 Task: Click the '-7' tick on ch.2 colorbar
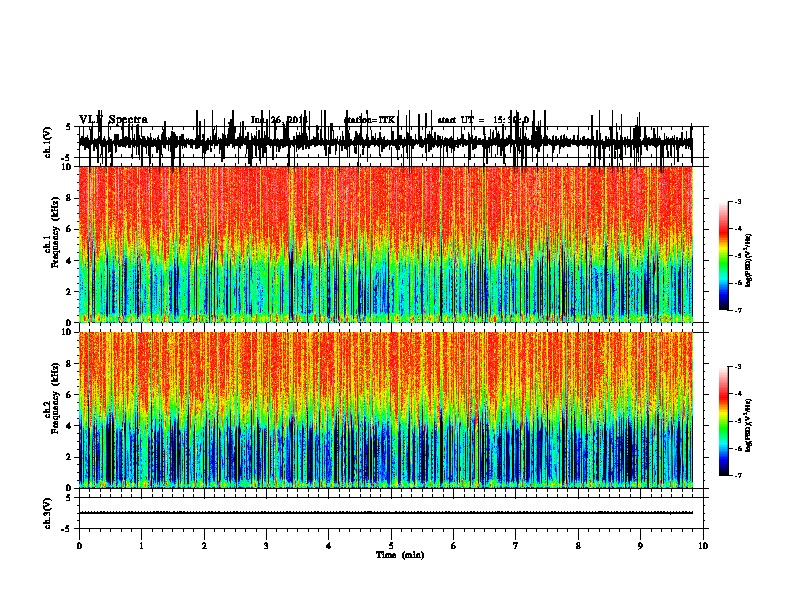click(738, 476)
